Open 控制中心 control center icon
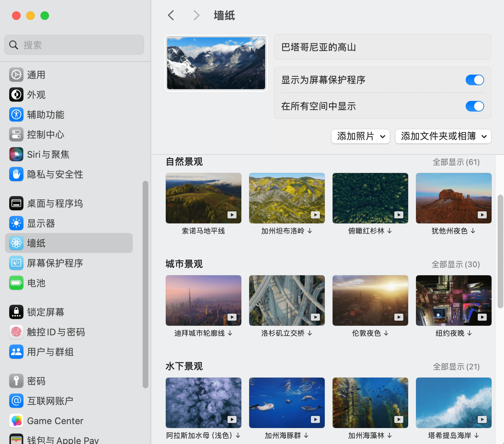Viewport: 504px width, 444px height. click(16, 135)
